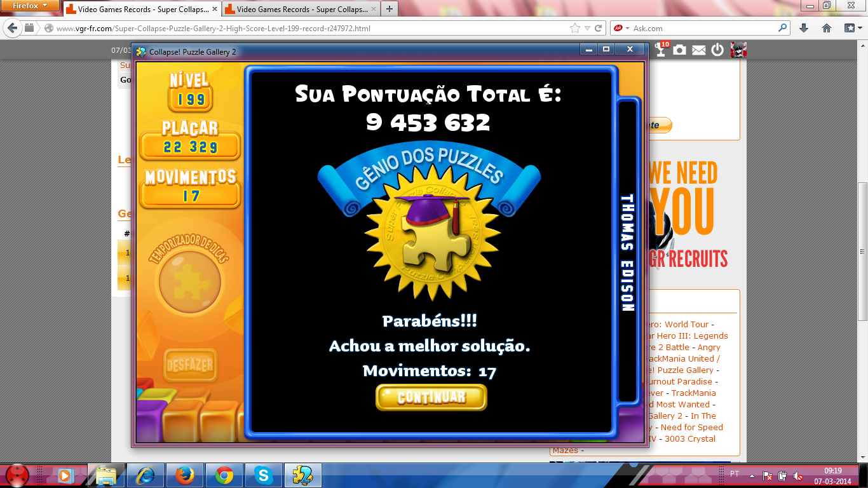
Task: Open messages via the envelope icon
Action: pyautogui.click(x=699, y=50)
